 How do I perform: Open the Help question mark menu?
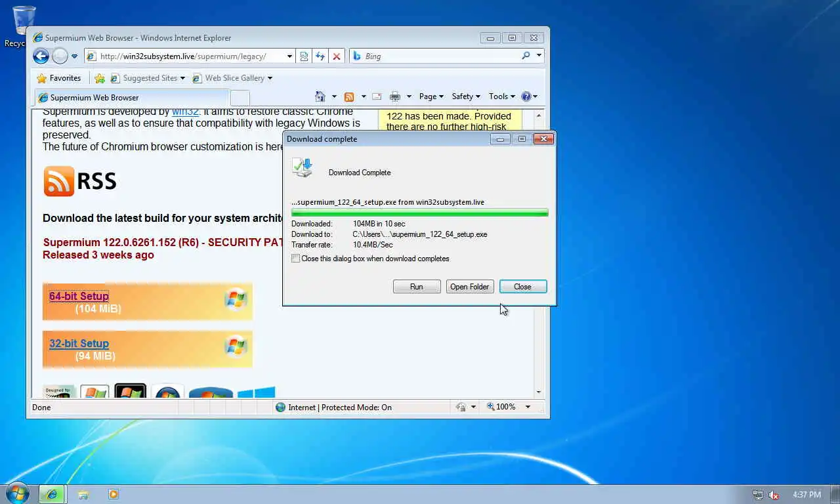click(x=529, y=96)
